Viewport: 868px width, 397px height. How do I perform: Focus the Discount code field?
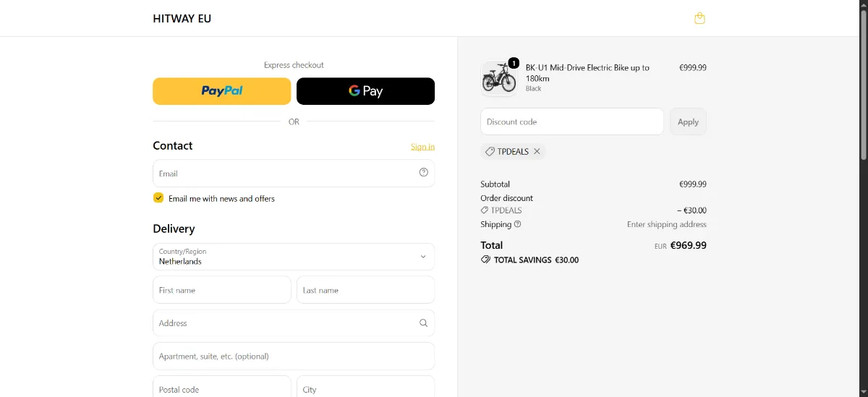pos(572,121)
